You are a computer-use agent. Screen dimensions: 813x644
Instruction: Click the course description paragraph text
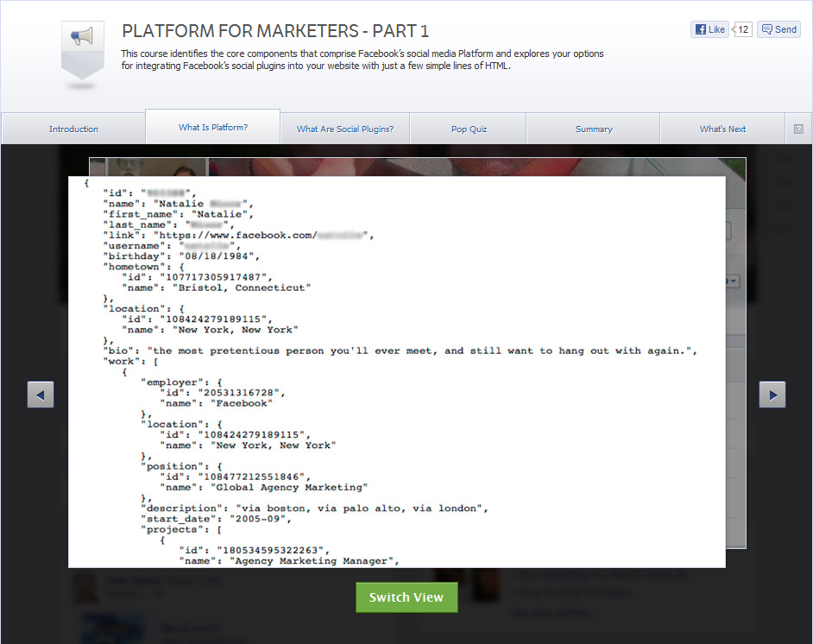[x=362, y=60]
